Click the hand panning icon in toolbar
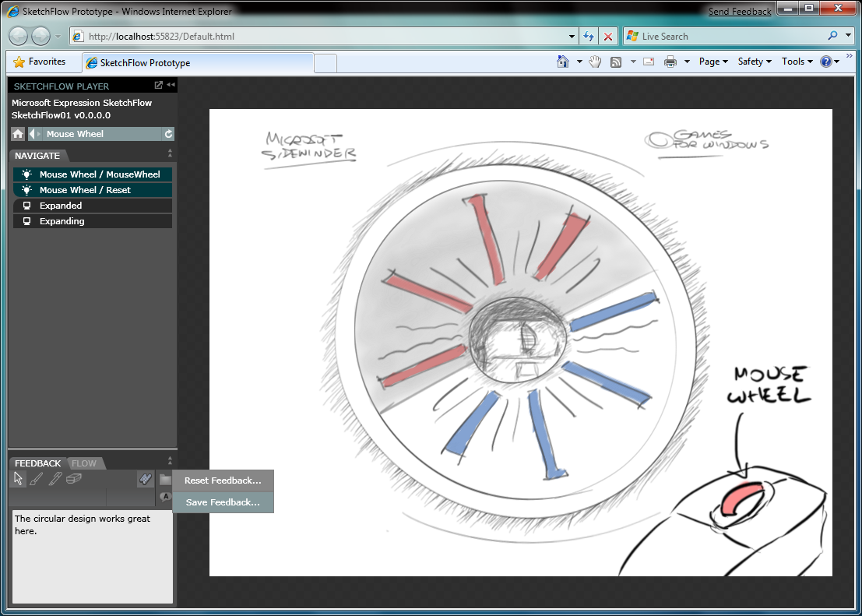The height and width of the screenshot is (616, 862). [x=596, y=62]
